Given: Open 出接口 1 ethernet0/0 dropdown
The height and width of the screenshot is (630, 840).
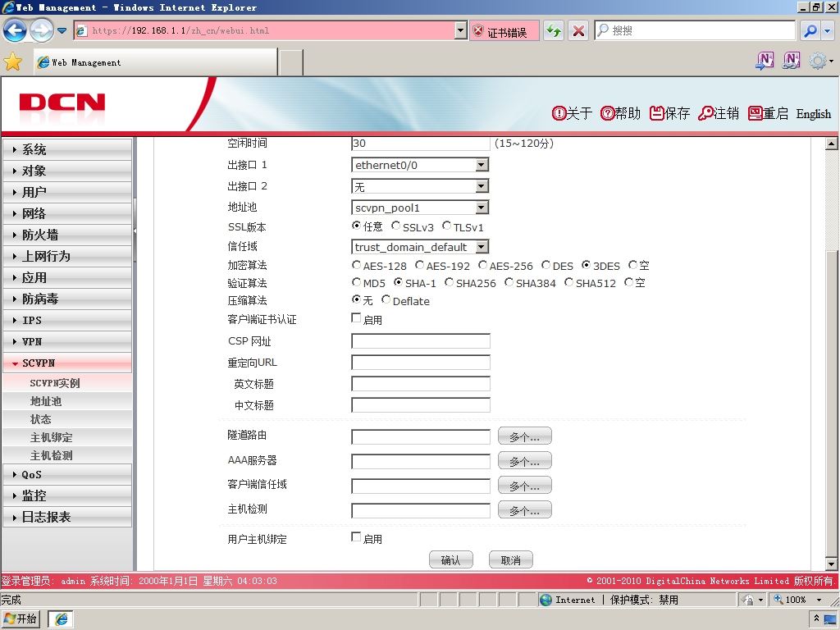Looking at the screenshot, I should (420, 165).
